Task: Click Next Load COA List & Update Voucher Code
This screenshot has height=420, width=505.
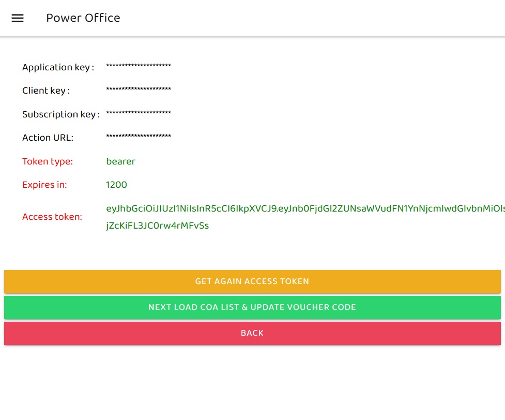Action: coord(252,307)
